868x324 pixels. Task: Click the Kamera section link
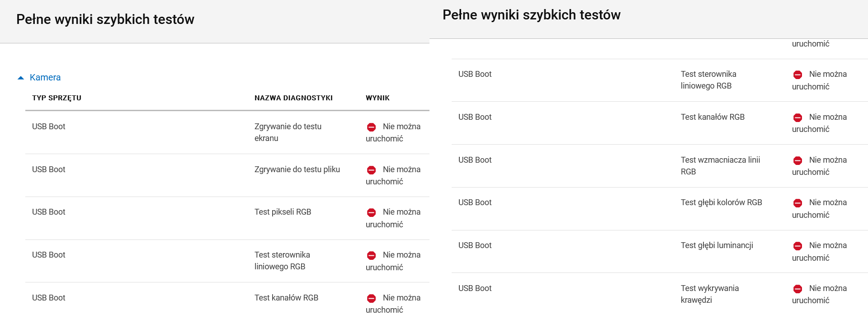pyautogui.click(x=45, y=77)
